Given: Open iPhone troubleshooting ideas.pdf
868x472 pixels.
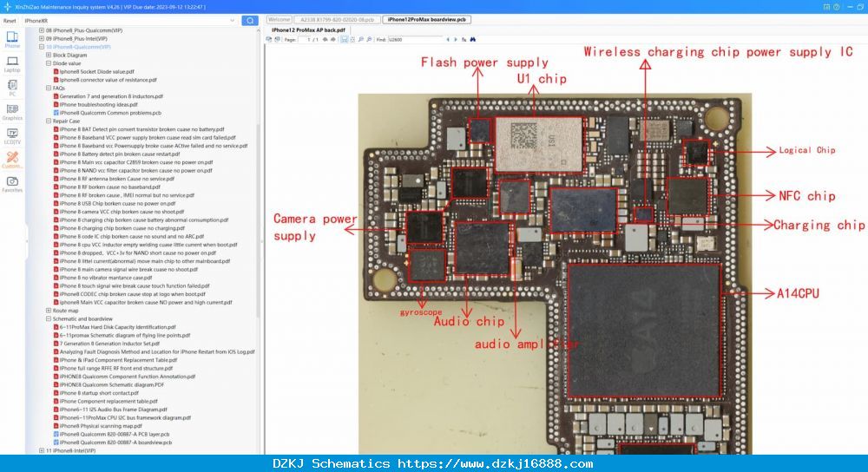Looking at the screenshot, I should (99, 105).
